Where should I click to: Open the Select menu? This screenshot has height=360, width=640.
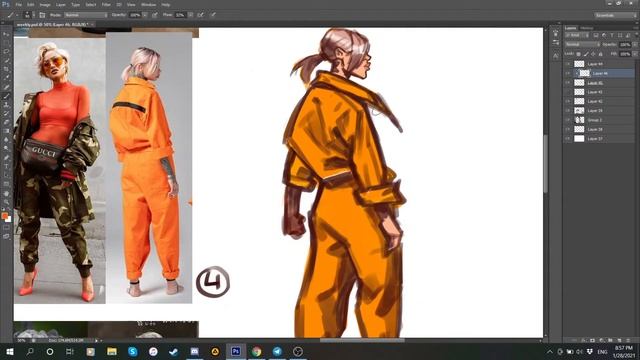(x=91, y=4)
